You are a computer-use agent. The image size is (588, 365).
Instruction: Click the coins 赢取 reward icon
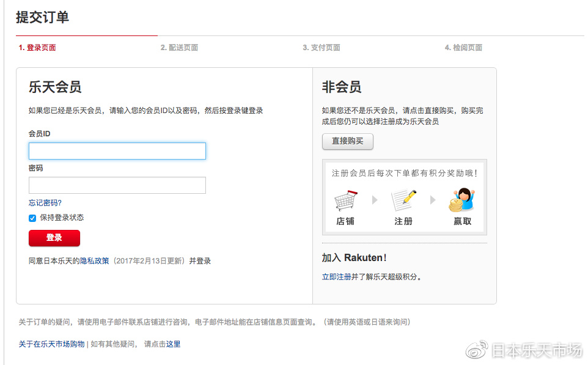[x=462, y=200]
